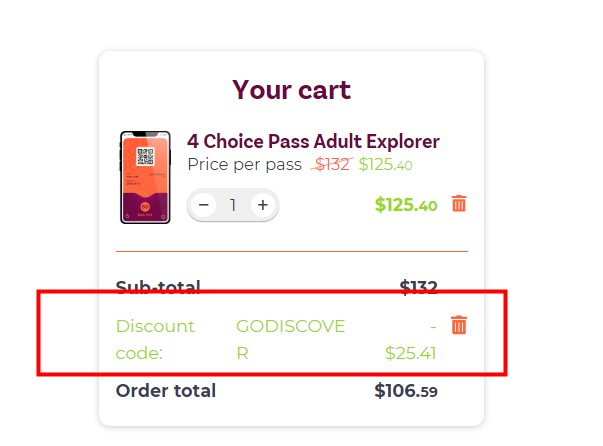This screenshot has width=603, height=446.
Task: Remove the 4 Choice Pass item via trash icon
Action: tap(459, 203)
